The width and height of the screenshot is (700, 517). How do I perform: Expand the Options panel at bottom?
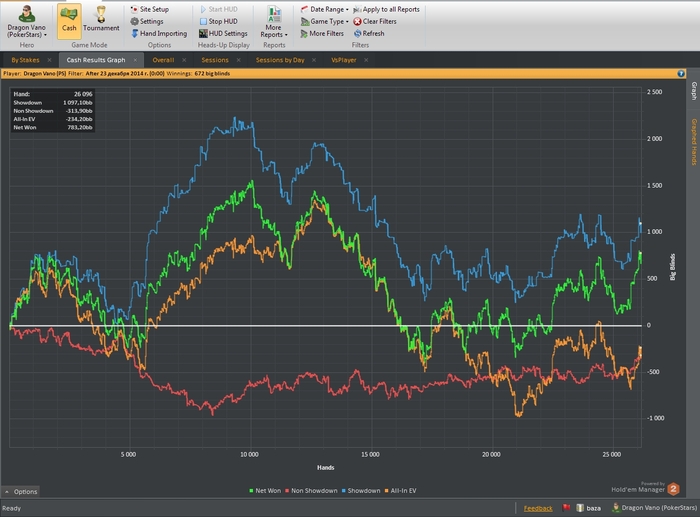(x=21, y=491)
